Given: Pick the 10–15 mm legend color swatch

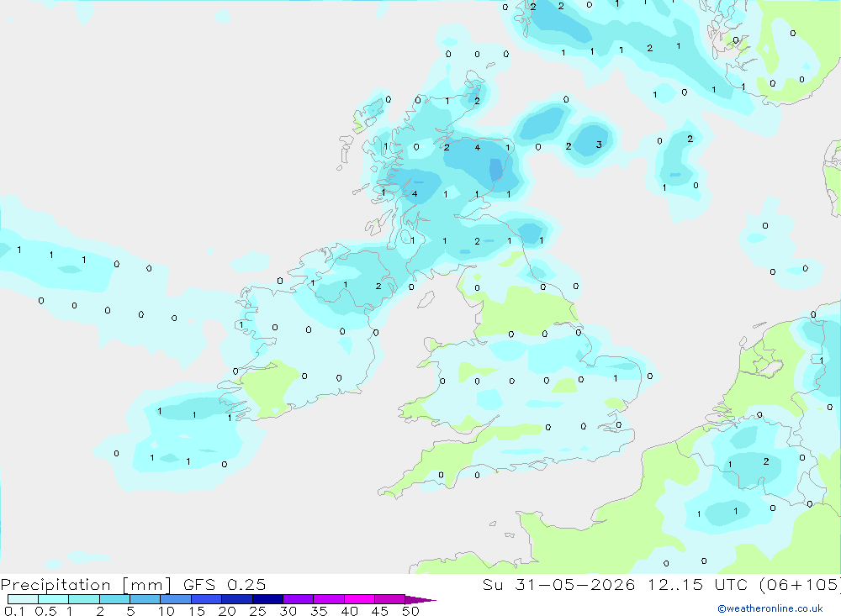Looking at the screenshot, I should point(176,599).
